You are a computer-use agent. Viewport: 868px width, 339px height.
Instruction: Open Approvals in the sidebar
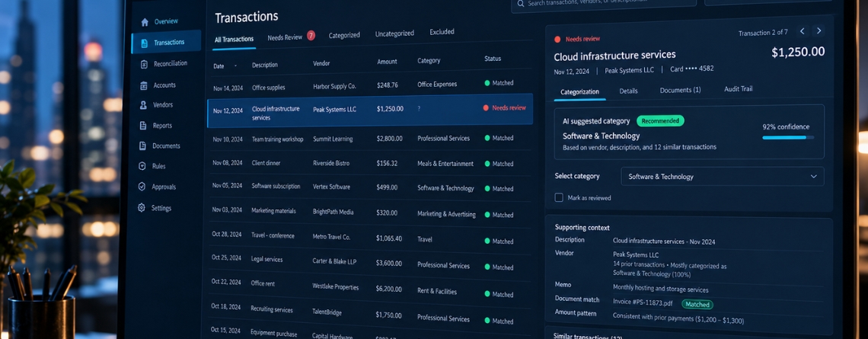163,187
